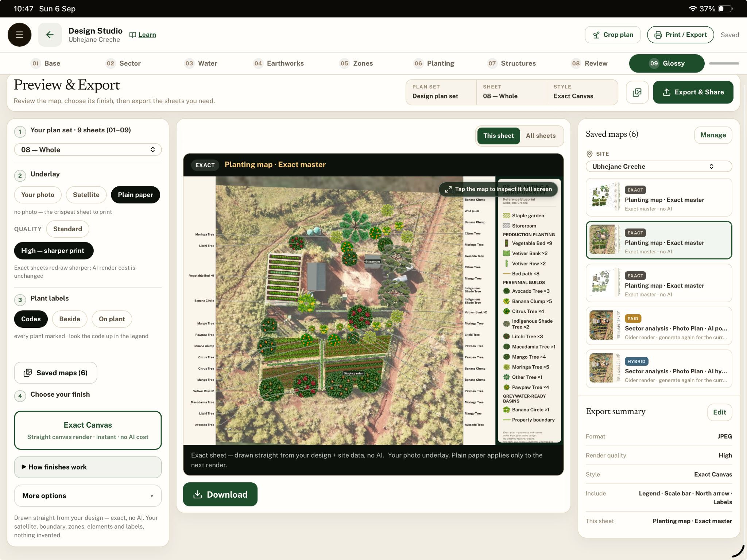Open the PAID Sector analysis saved map
747x560 pixels.
tap(659, 326)
